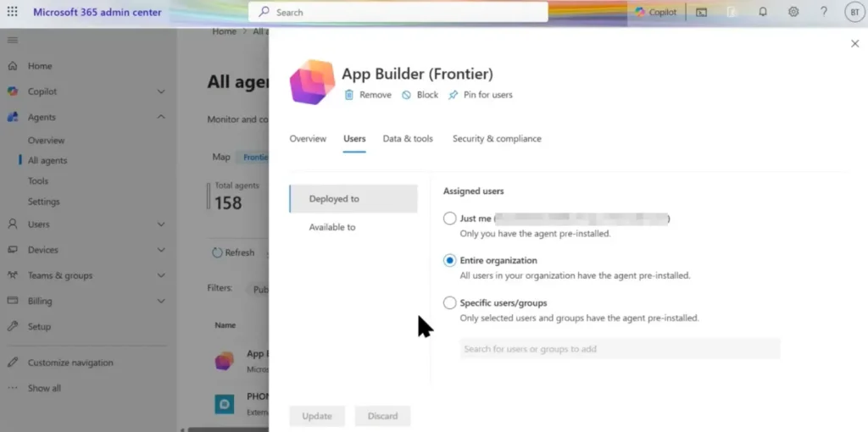The image size is (868, 432).
Task: Close the App Builder details panel
Action: 854,43
